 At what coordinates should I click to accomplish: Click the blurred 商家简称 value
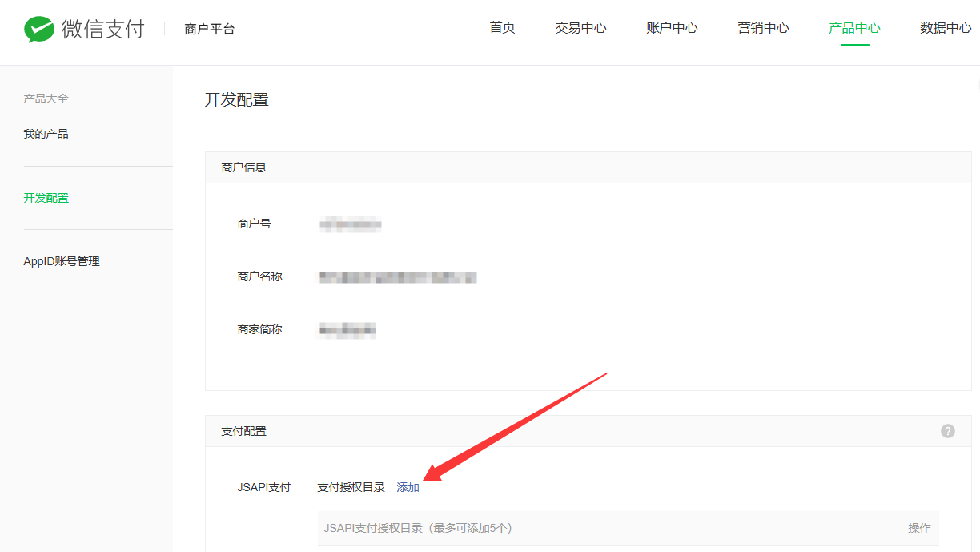[347, 329]
